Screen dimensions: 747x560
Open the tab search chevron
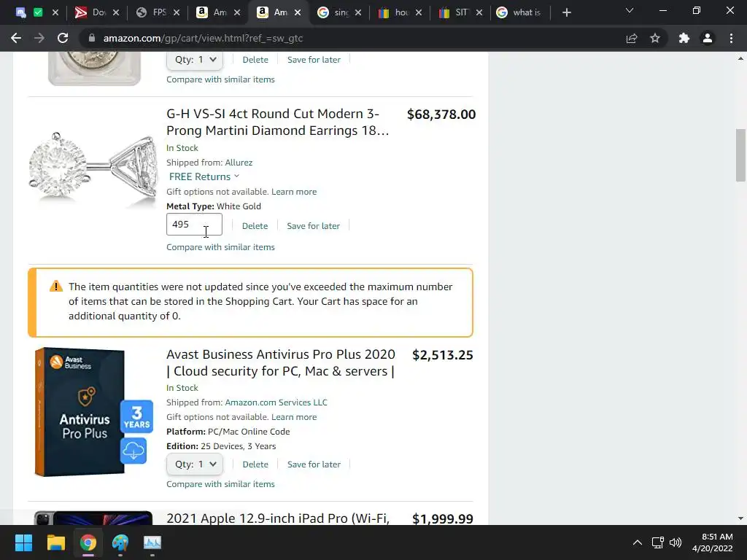(630, 10)
